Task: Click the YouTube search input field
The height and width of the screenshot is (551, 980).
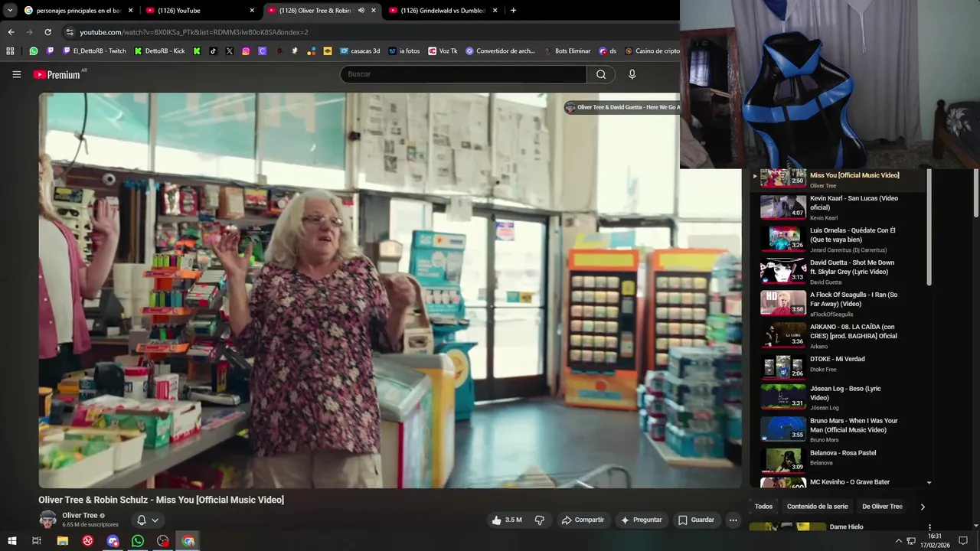Action: coord(463,74)
